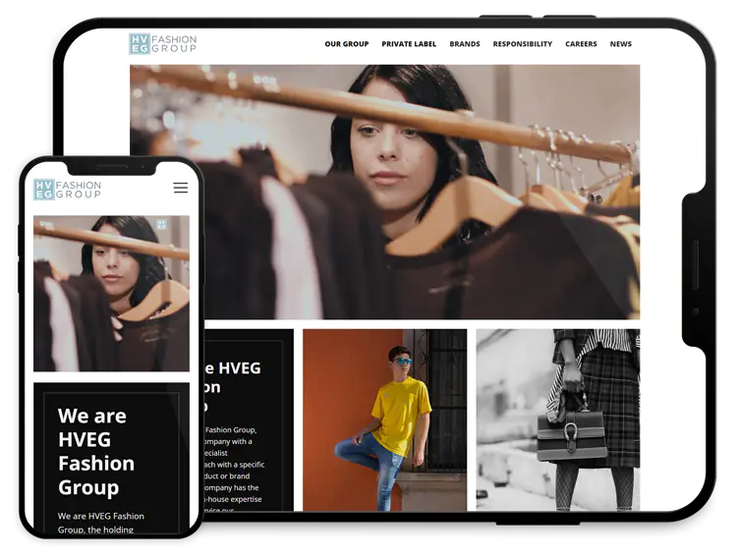
Task: Select the black-and-white handbag photo tile
Action: [x=557, y=420]
